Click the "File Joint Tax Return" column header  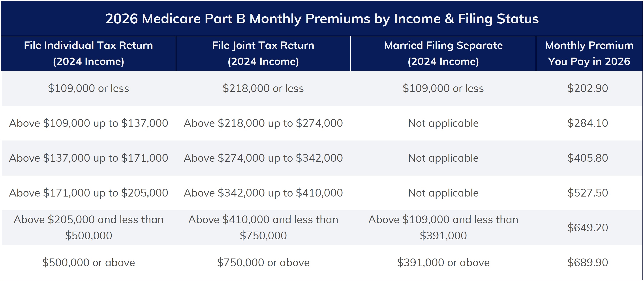263,53
